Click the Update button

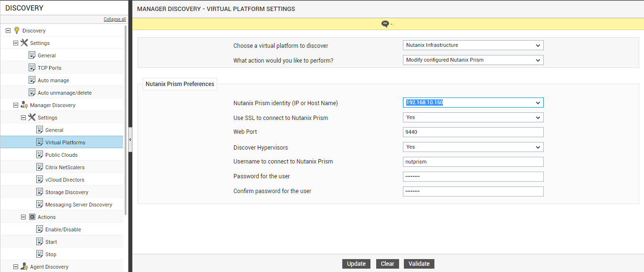(356, 264)
